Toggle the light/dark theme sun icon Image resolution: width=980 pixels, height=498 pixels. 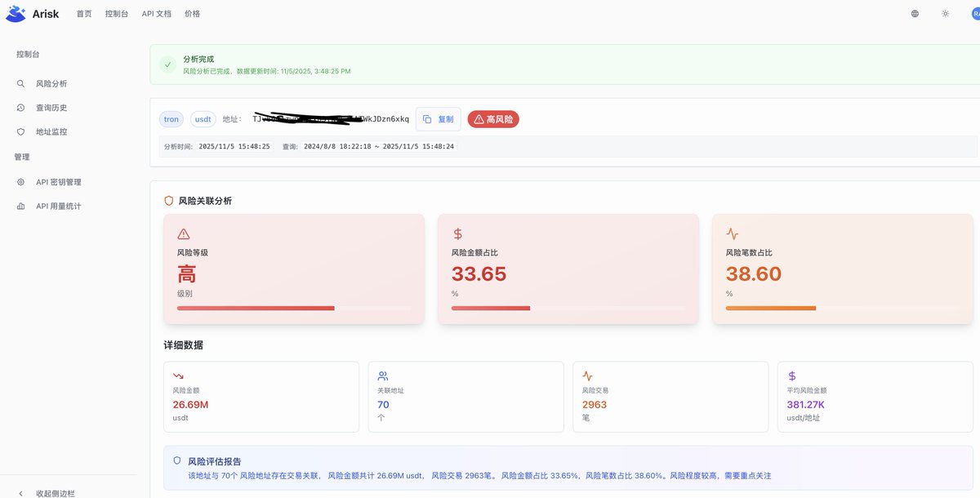(x=945, y=13)
